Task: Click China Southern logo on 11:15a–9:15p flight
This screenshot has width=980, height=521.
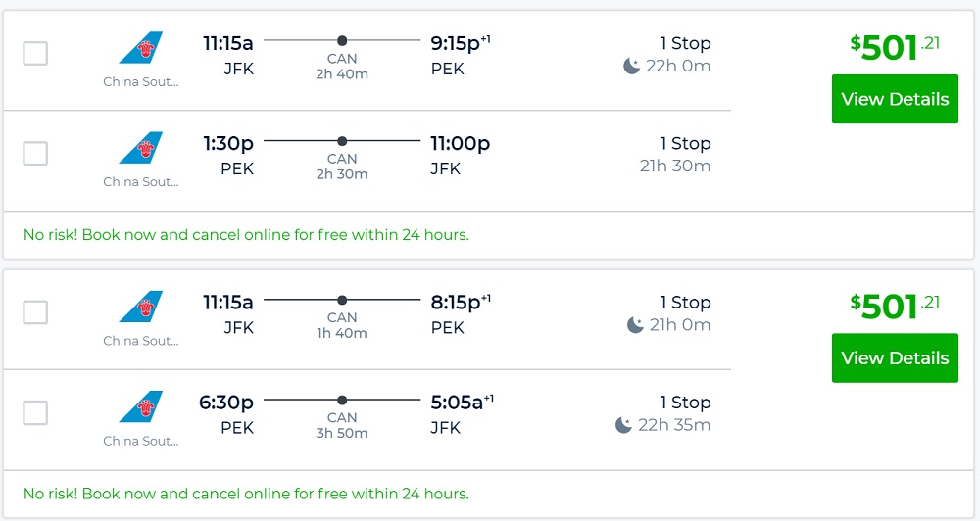Action: click(x=141, y=49)
